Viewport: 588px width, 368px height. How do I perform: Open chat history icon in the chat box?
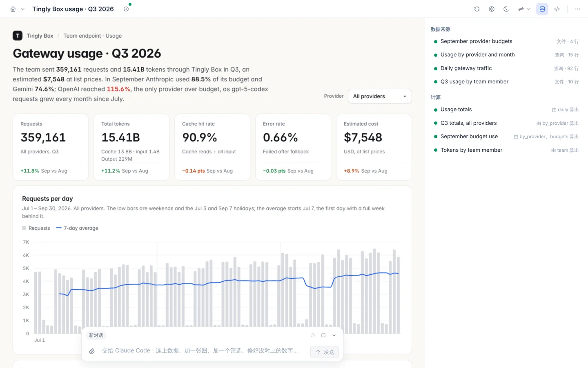coord(313,335)
